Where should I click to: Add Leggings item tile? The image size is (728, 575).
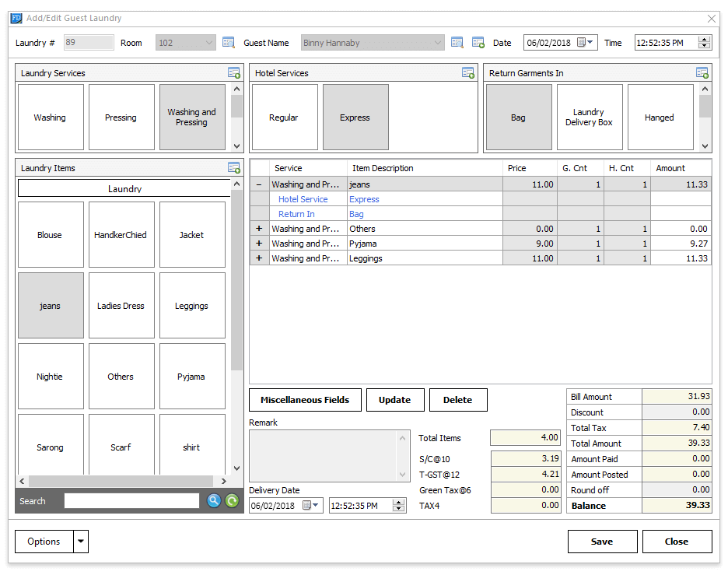point(192,305)
